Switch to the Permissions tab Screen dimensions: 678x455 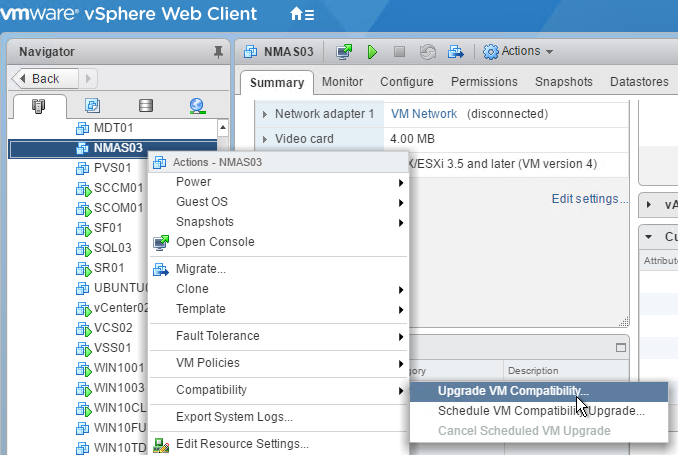[x=484, y=82]
